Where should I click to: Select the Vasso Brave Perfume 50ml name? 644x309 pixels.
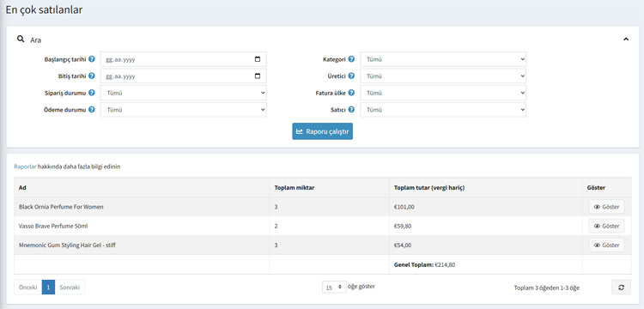(x=54, y=226)
